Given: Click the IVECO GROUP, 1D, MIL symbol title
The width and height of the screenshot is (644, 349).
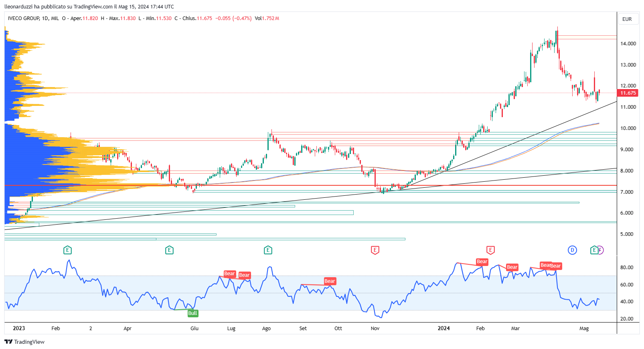Looking at the screenshot, I should (33, 18).
